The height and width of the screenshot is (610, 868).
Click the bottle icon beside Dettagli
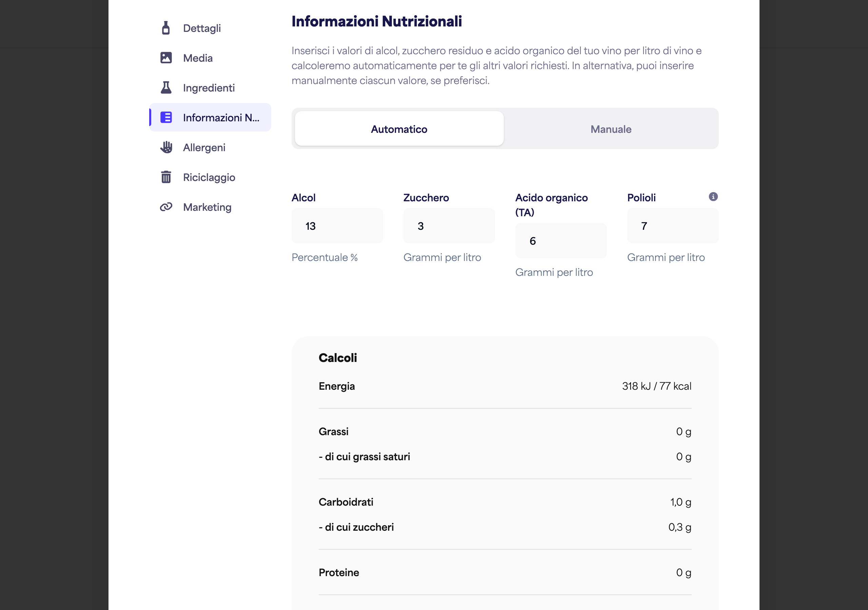(165, 28)
